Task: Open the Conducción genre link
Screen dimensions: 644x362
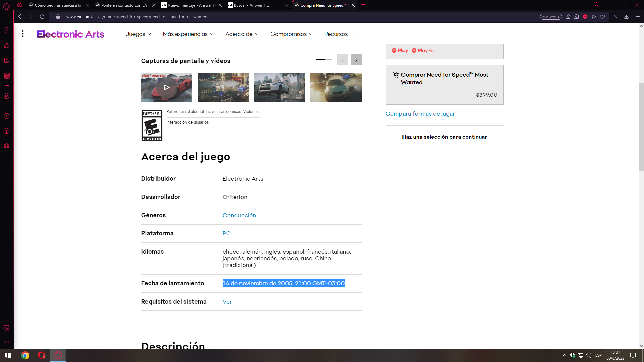Action: click(x=239, y=215)
